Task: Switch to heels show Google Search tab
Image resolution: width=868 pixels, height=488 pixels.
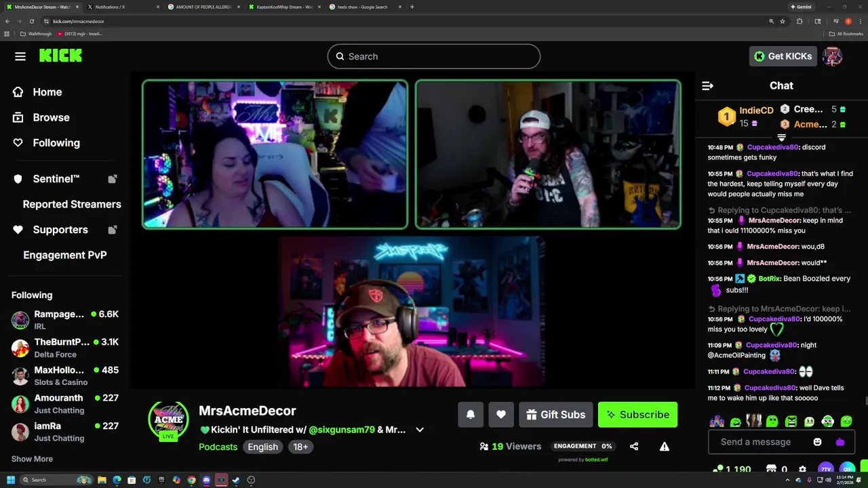Action: (365, 7)
